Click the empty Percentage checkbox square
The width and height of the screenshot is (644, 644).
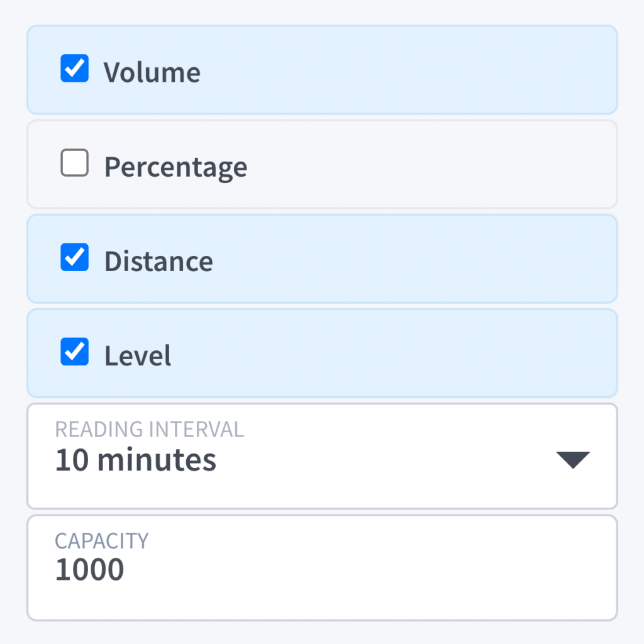74,164
